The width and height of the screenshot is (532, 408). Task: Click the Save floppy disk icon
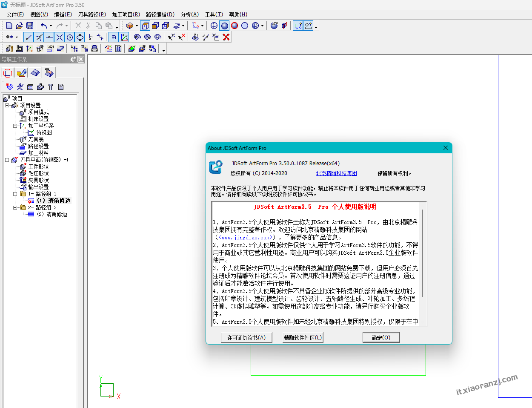(30, 26)
